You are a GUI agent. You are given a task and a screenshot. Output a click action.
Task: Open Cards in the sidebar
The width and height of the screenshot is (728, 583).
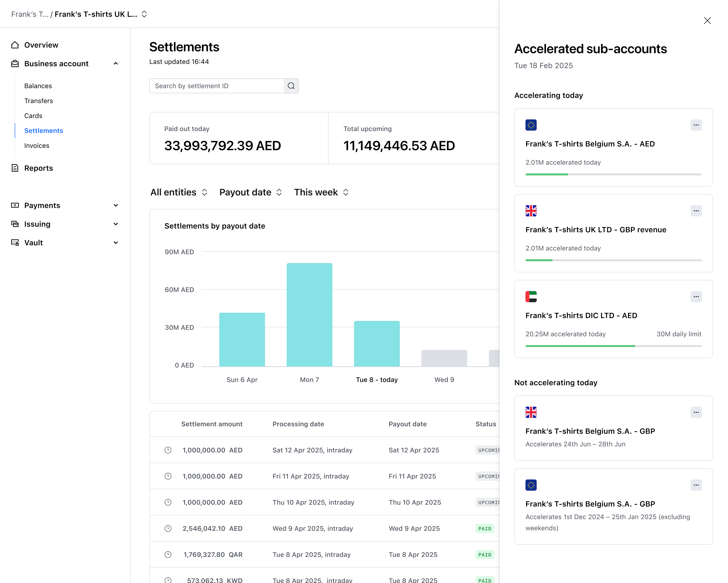(33, 116)
